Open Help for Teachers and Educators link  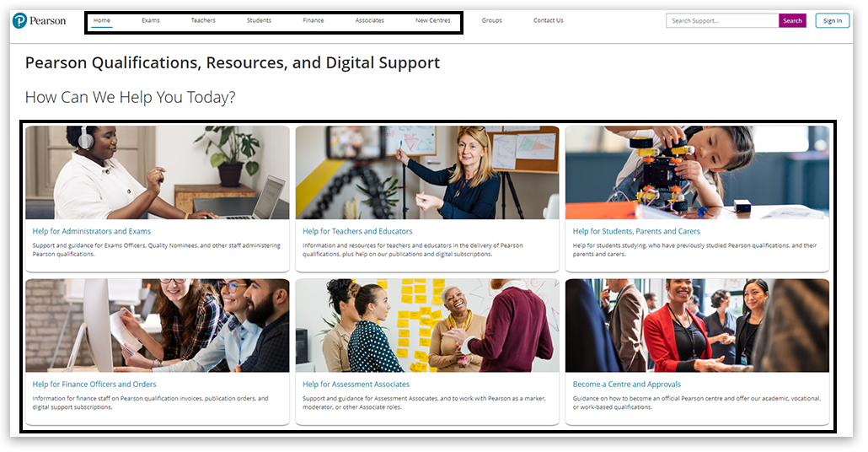point(357,232)
